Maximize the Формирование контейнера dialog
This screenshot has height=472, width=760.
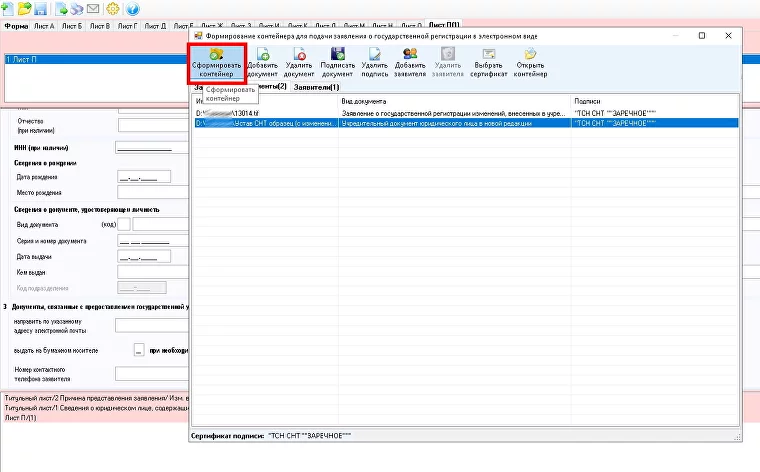(x=702, y=35)
